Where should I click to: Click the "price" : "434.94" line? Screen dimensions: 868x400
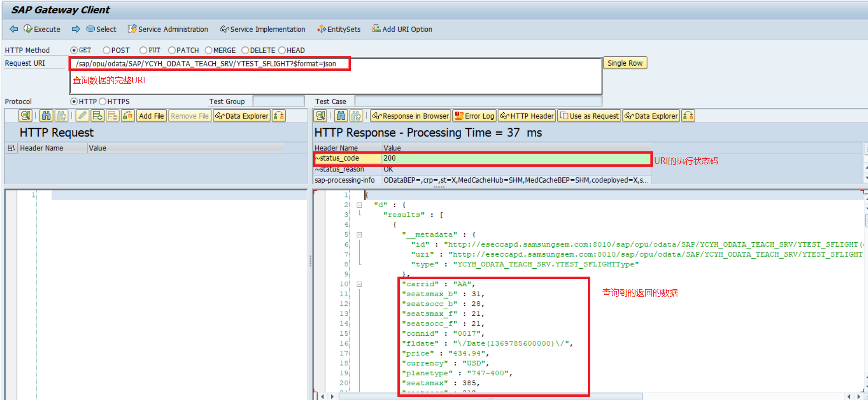(445, 353)
